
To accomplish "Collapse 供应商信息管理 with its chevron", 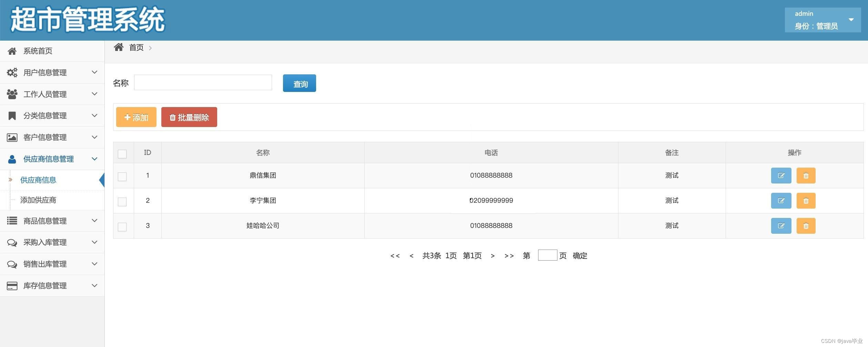I will pyautogui.click(x=94, y=159).
